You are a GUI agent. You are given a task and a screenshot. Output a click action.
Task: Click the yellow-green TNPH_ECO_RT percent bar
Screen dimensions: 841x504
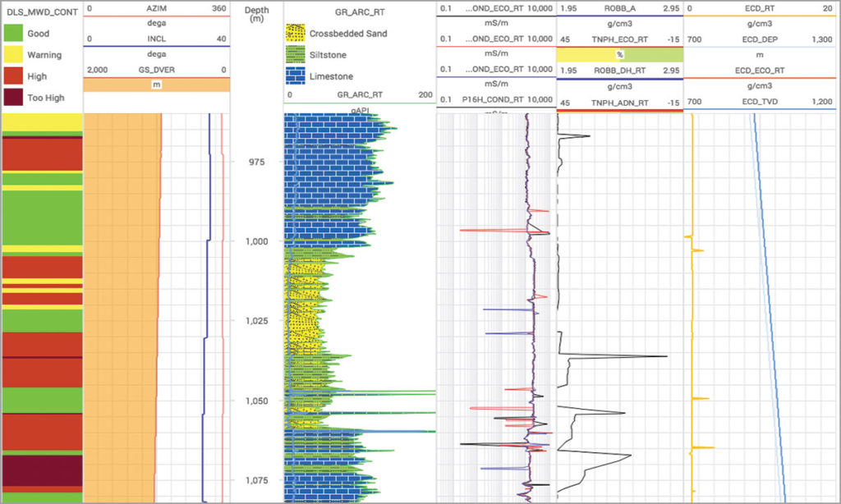pos(619,55)
